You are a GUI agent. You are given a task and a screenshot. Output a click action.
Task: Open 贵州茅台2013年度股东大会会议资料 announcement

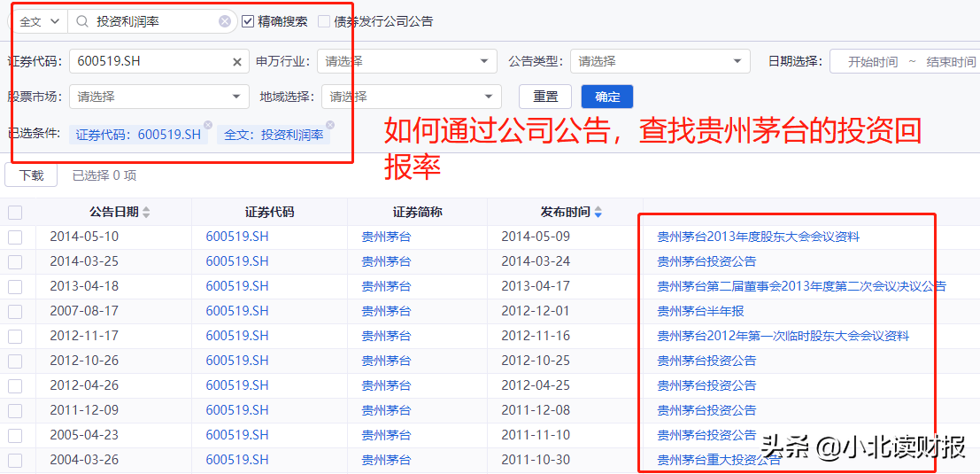(x=758, y=237)
